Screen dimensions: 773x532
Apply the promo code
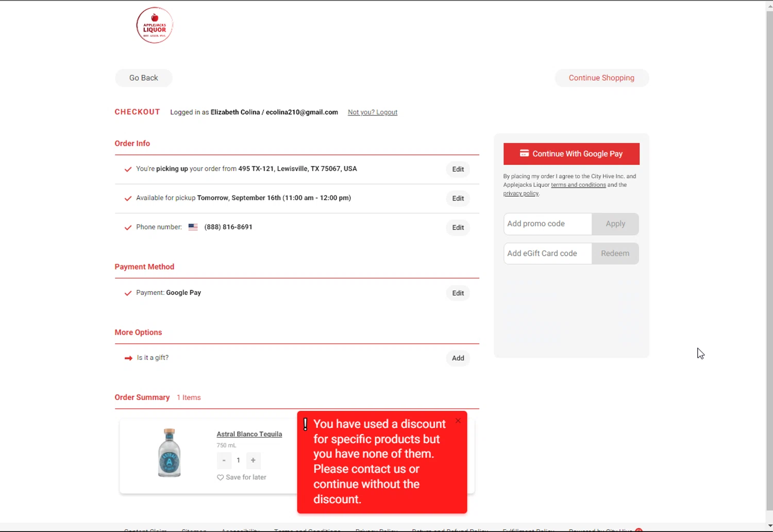(x=615, y=224)
